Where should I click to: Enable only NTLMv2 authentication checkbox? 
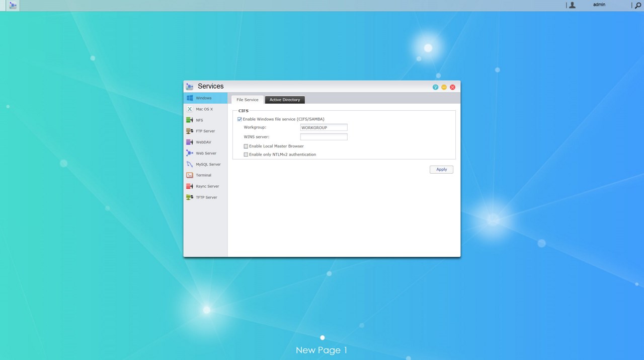point(246,155)
